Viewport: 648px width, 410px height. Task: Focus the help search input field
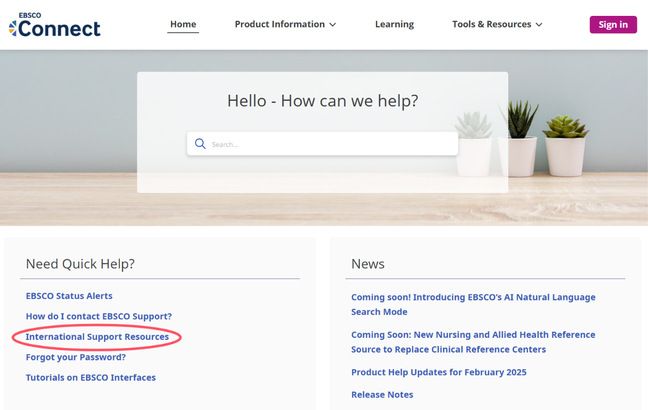[x=330, y=144]
